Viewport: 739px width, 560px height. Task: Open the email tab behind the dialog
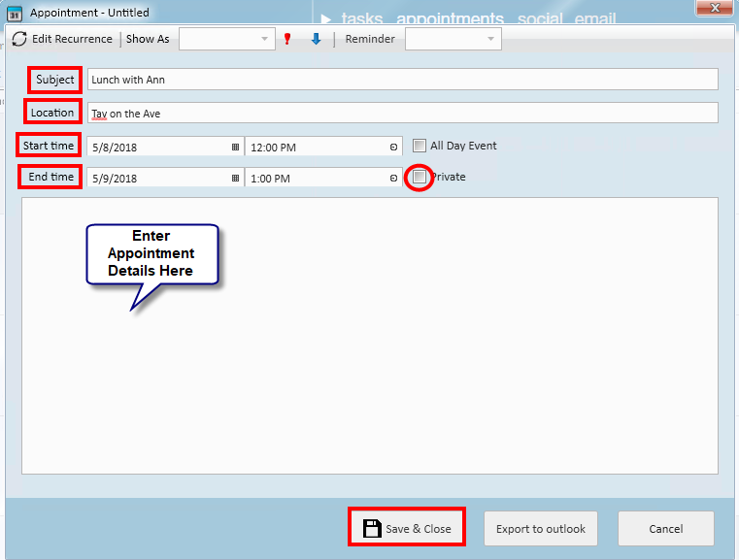[595, 17]
